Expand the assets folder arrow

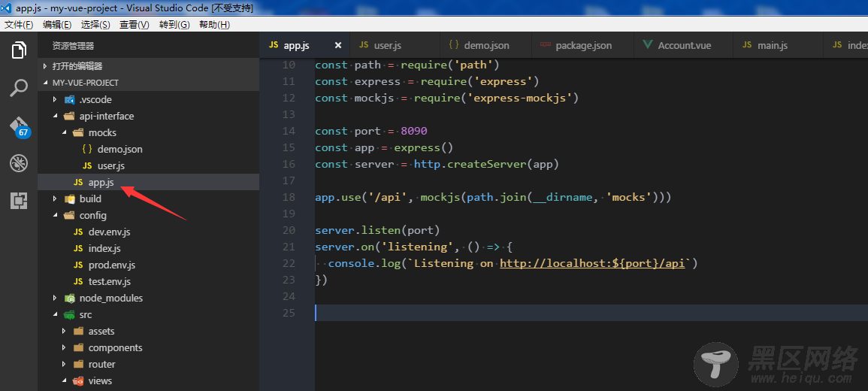[64, 331]
